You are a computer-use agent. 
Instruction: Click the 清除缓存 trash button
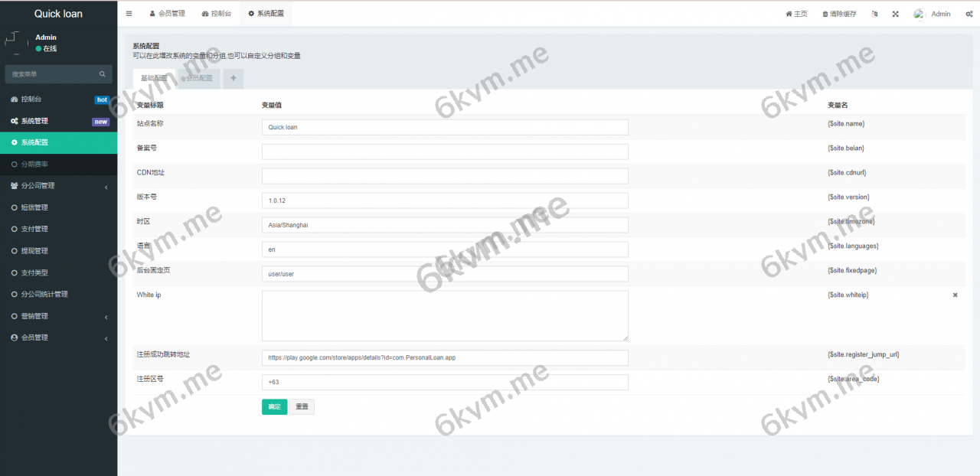(x=839, y=14)
